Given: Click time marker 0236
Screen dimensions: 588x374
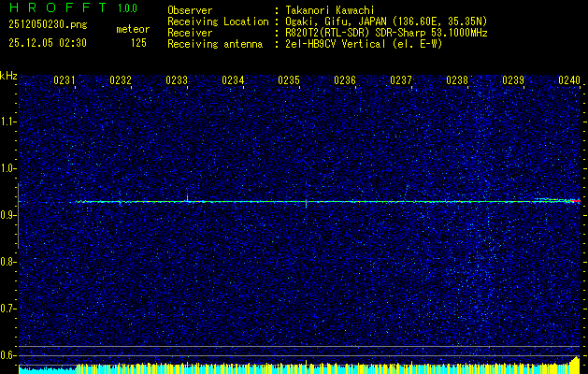Looking at the screenshot, I should (x=345, y=80).
